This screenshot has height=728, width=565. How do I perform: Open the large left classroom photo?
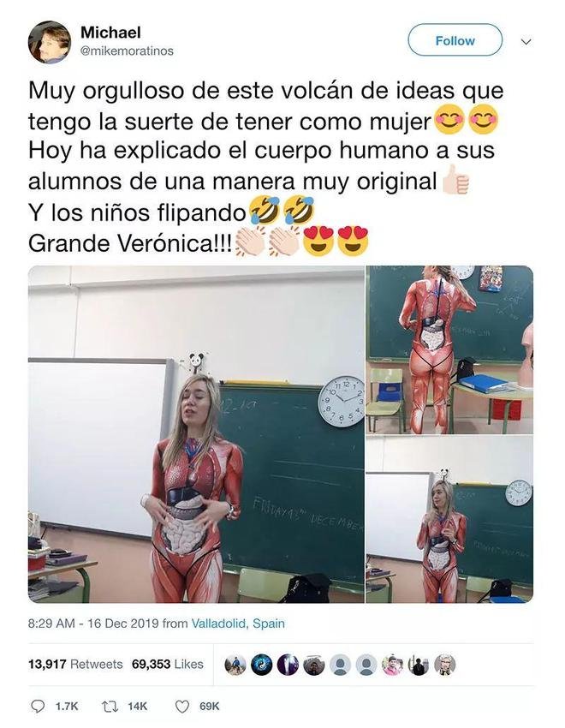pyautogui.click(x=196, y=434)
